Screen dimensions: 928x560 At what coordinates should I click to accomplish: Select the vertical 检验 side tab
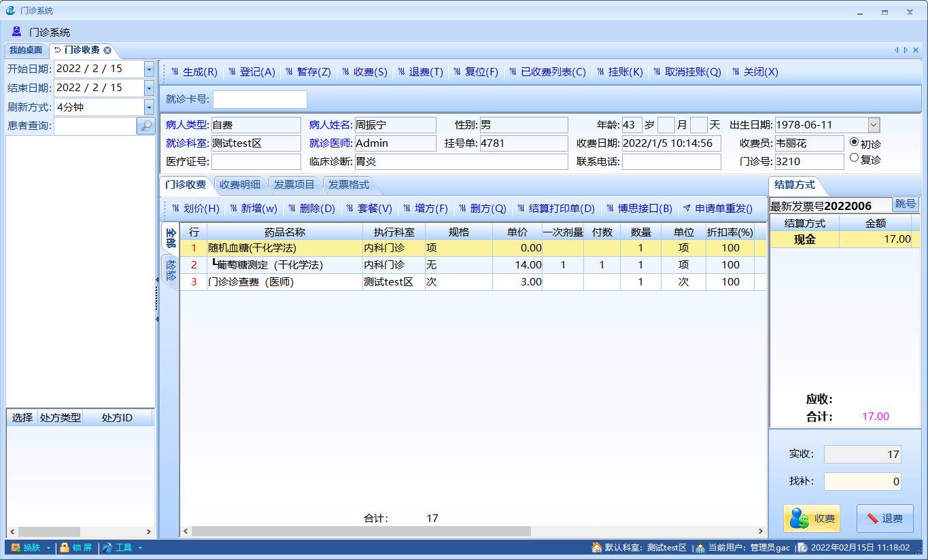point(170,272)
